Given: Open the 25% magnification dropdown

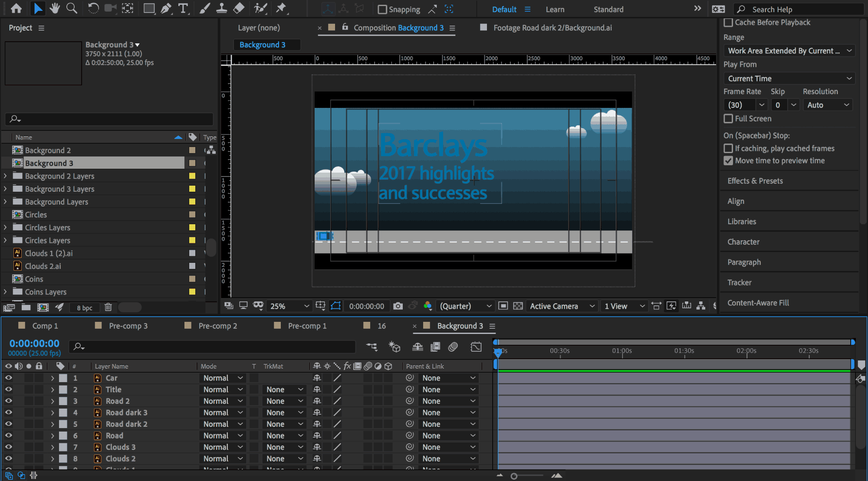Looking at the screenshot, I should point(289,306).
